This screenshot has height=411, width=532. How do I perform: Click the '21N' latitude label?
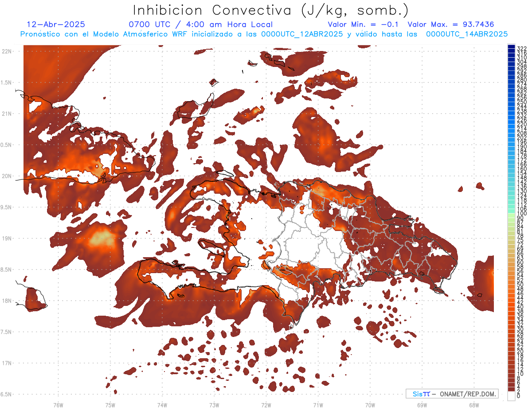click(8, 114)
